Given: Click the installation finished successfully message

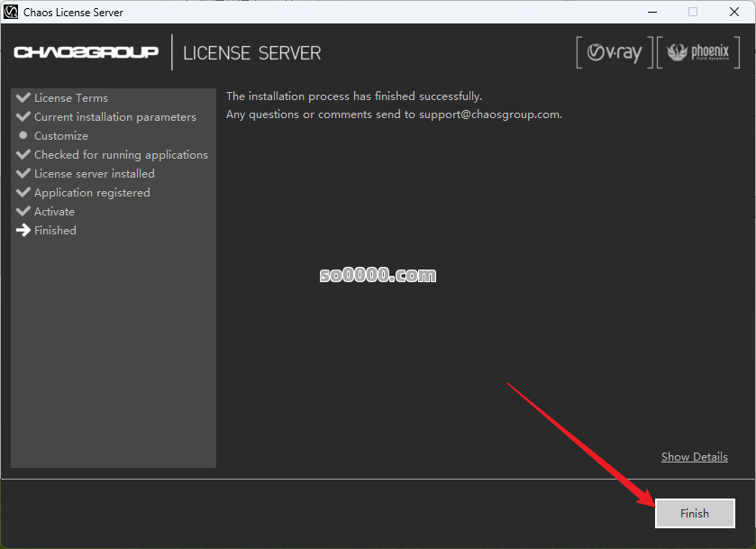Looking at the screenshot, I should click(x=353, y=96).
